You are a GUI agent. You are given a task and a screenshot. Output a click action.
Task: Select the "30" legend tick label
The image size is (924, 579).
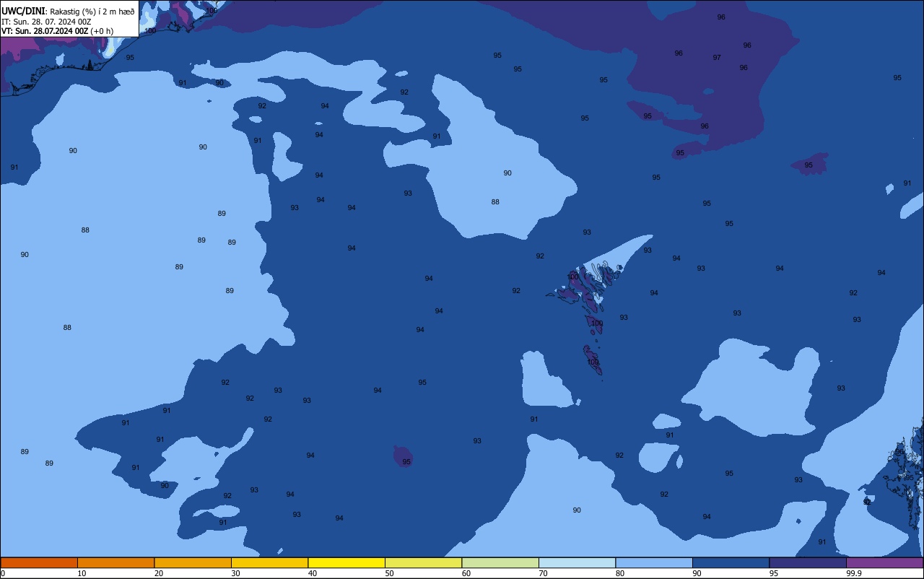pos(235,573)
